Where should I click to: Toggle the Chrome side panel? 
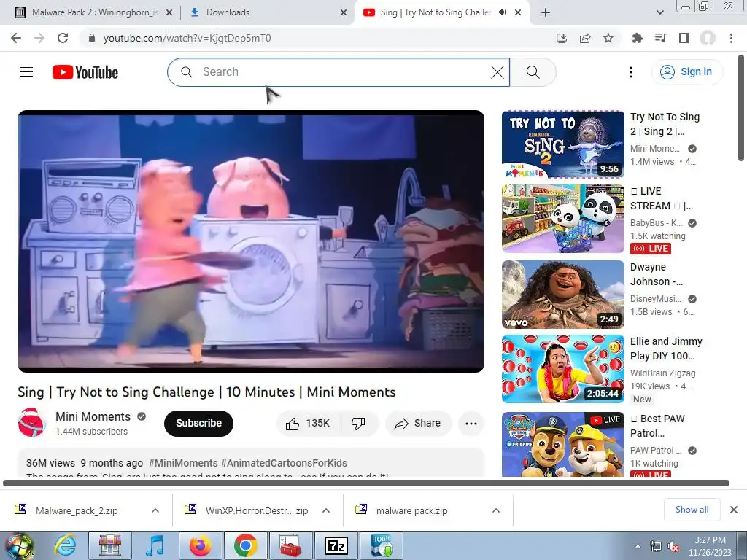(684, 38)
